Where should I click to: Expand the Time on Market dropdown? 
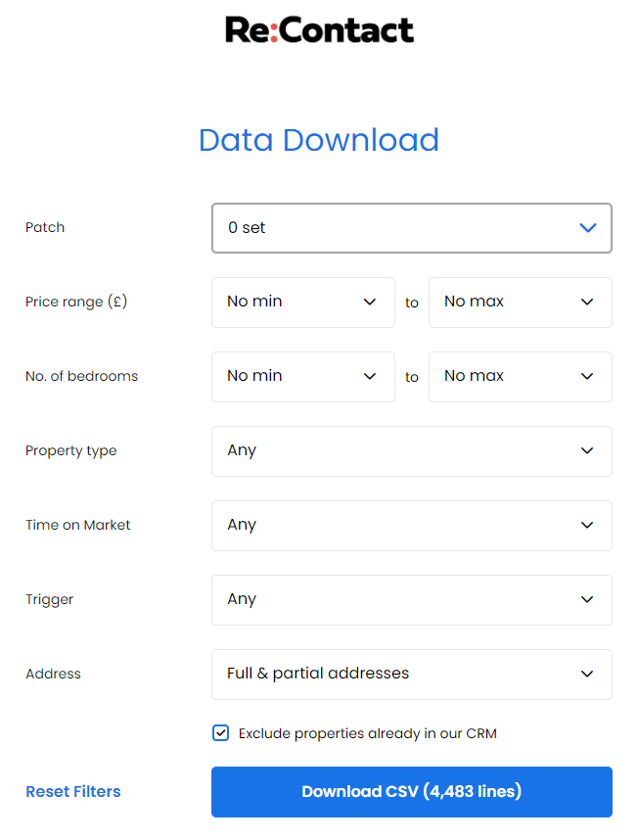coord(412,526)
